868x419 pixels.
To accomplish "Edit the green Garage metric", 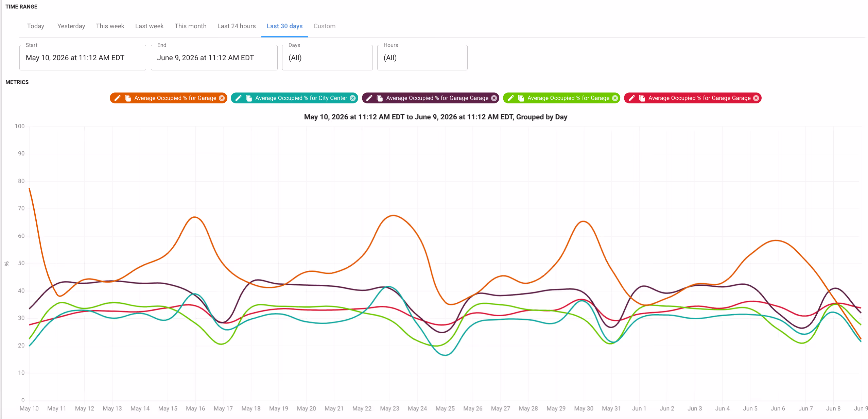I will click(x=511, y=98).
